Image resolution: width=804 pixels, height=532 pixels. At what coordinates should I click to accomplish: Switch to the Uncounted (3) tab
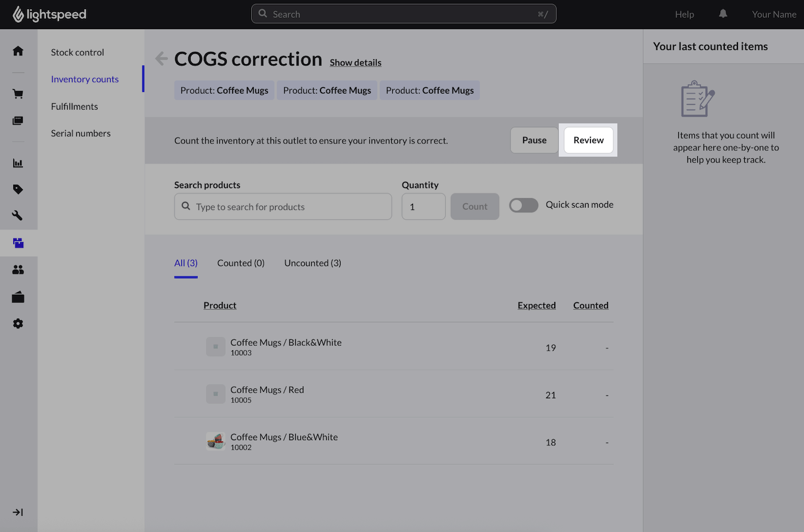pos(312,263)
